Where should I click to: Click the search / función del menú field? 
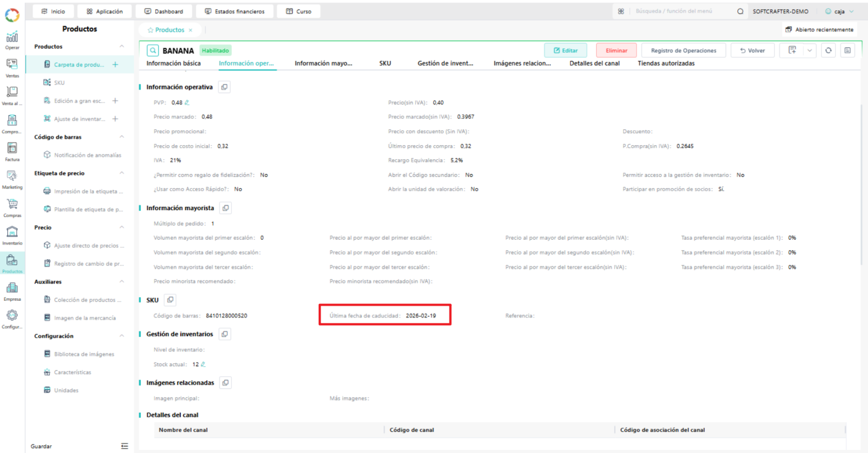point(683,11)
